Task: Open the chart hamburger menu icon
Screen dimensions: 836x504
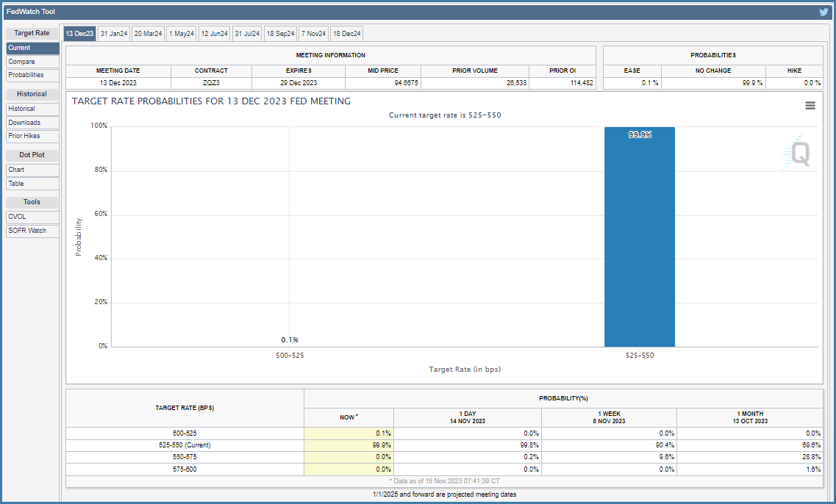Action: 810,106
